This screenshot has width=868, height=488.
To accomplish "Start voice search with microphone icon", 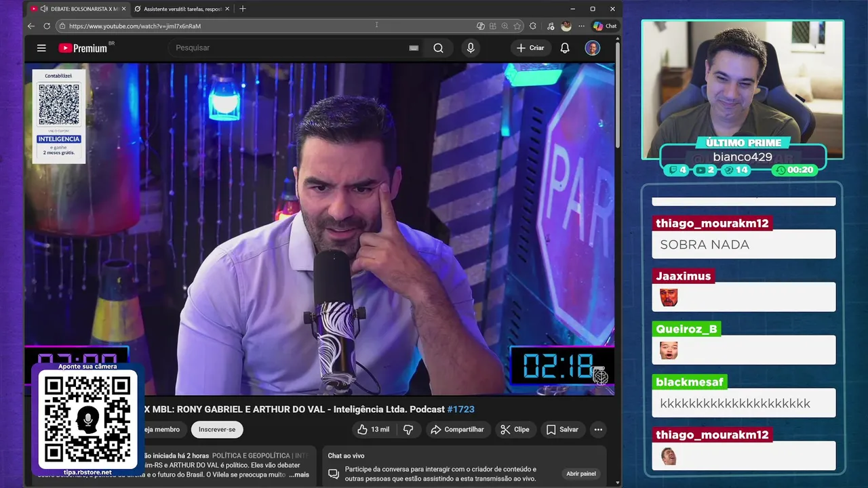I will [x=471, y=48].
